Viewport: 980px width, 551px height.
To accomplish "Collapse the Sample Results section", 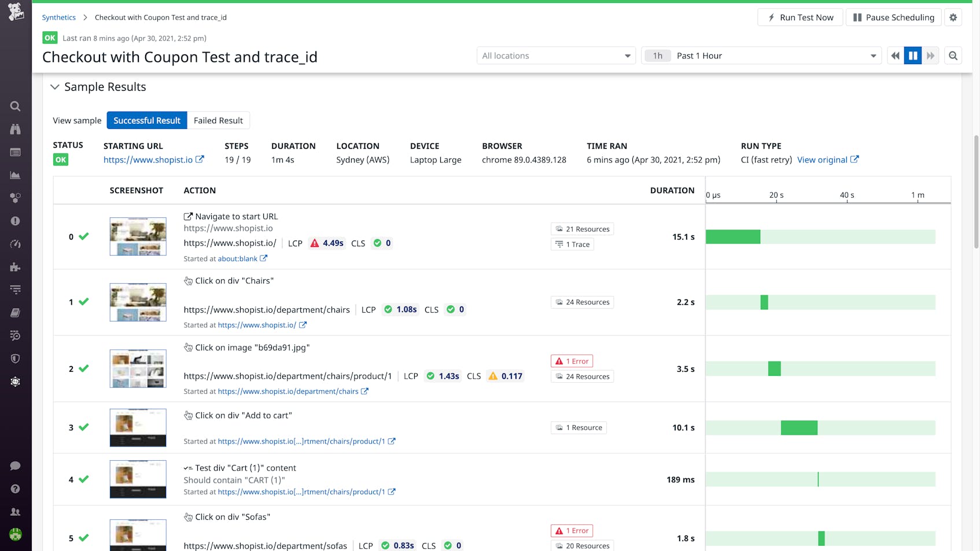I will [x=55, y=87].
